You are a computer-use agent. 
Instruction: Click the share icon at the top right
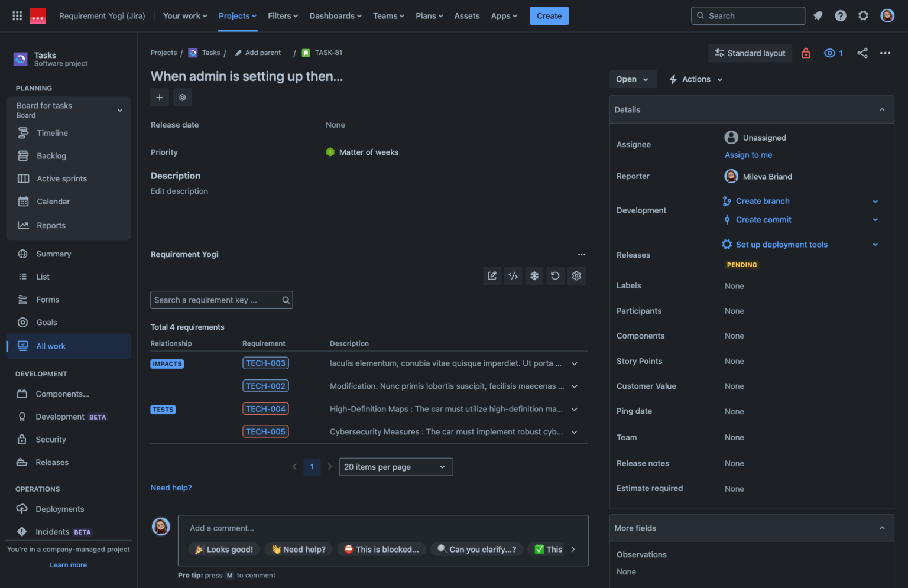click(862, 53)
